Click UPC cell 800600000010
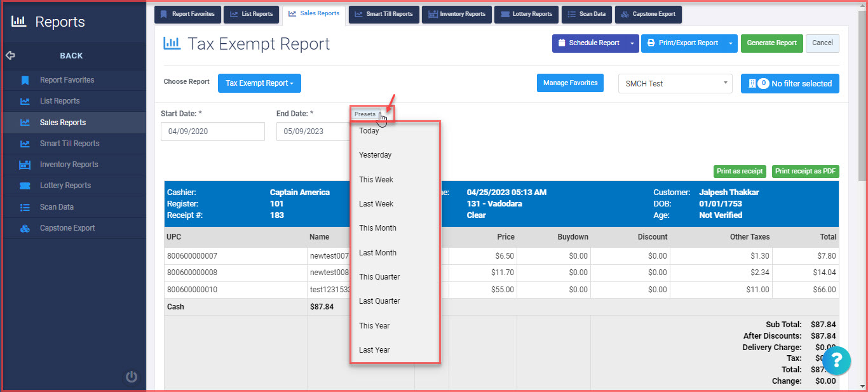This screenshot has width=868, height=392. [235, 290]
